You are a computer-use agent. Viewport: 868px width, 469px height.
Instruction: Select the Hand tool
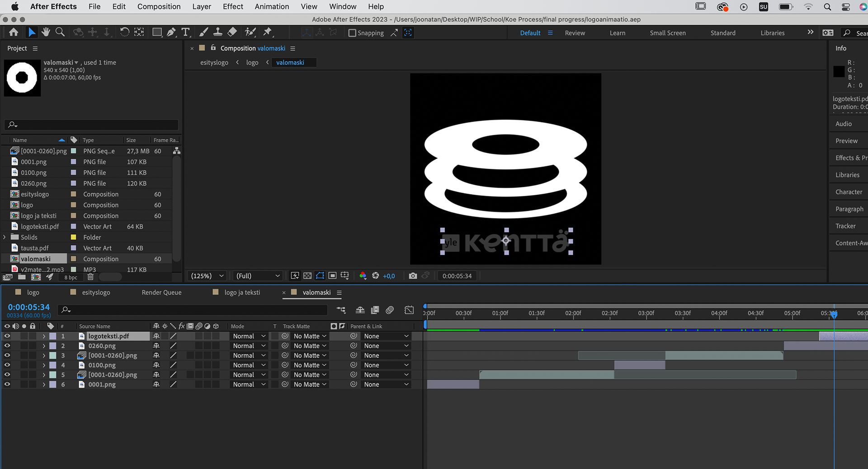pos(46,32)
